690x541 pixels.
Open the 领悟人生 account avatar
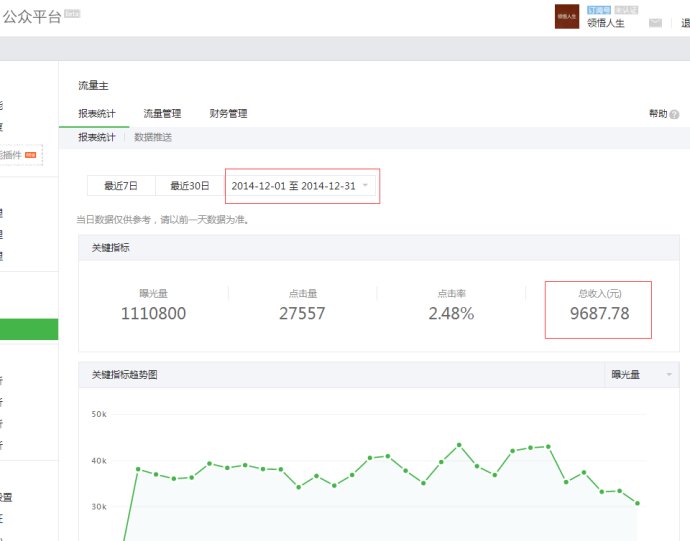(567, 16)
